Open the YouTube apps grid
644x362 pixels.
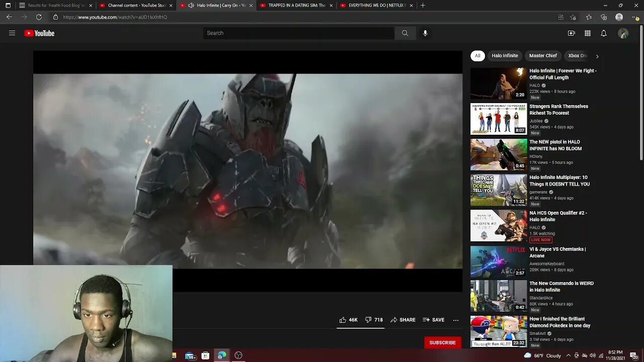tap(587, 33)
